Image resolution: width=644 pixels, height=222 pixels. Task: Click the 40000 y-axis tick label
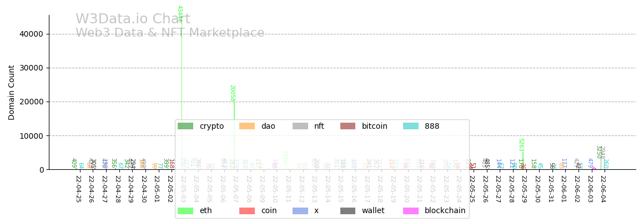click(31, 34)
